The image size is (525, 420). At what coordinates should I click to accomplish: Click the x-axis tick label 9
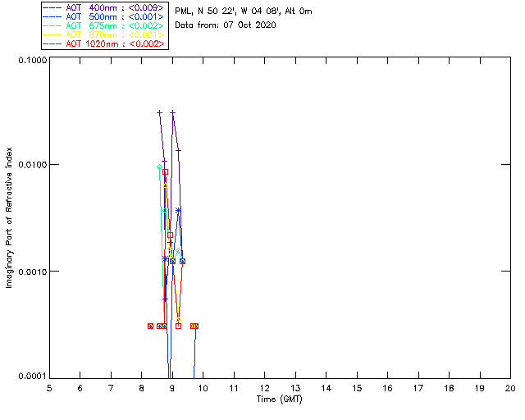[172, 388]
